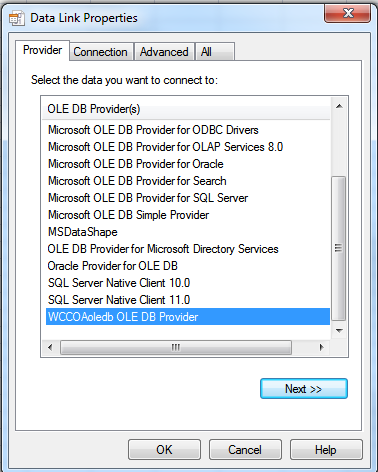Choose SQL Server Native Client 11.0
The height and width of the screenshot is (472, 378).
point(119,300)
